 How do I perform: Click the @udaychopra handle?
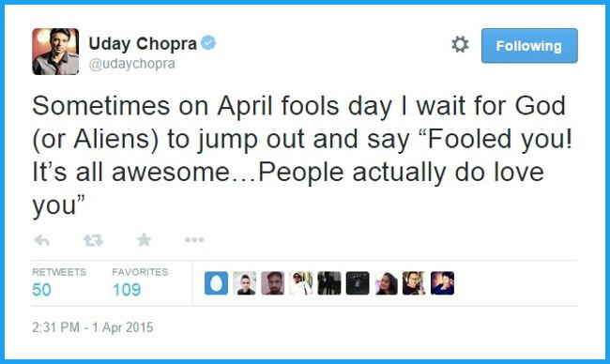pos(132,64)
